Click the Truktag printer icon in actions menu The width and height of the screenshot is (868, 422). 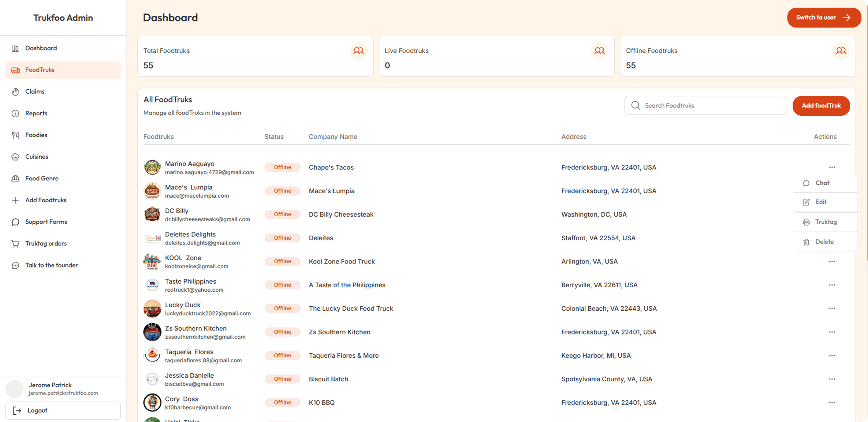pos(806,222)
